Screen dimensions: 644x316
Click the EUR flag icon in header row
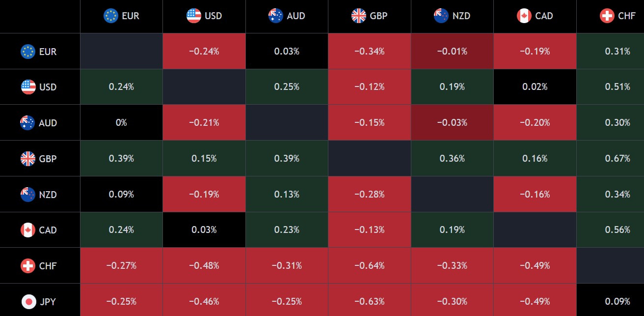click(x=111, y=16)
